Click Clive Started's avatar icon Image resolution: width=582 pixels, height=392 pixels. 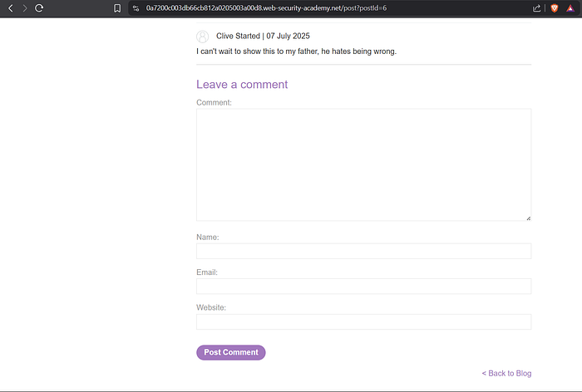click(x=202, y=37)
